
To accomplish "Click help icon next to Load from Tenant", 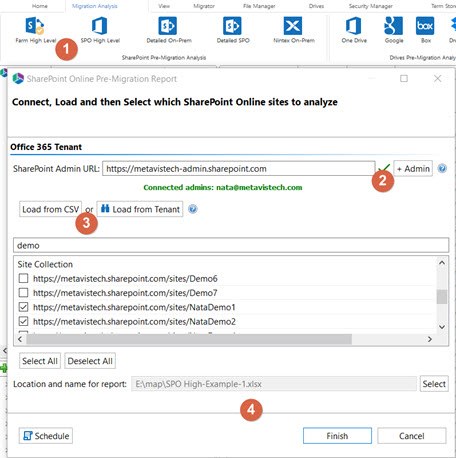I will pos(193,209).
